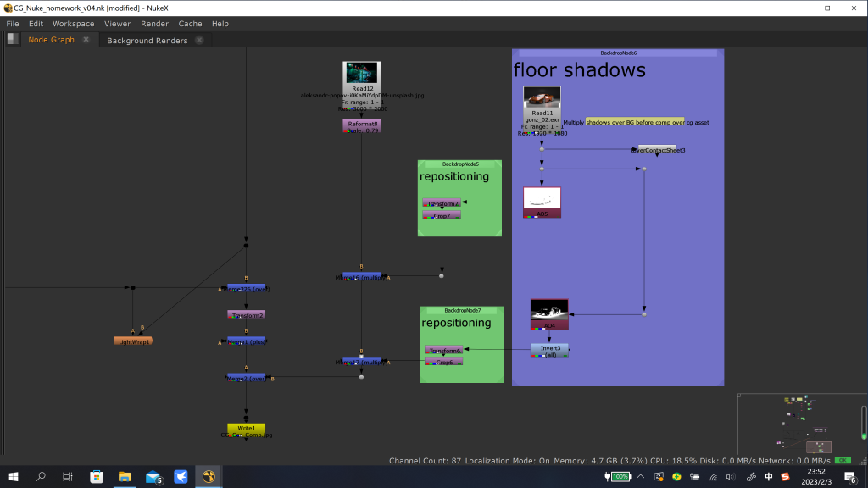Select the Invert3 node
Viewport: 868px width, 488px height.
549,349
